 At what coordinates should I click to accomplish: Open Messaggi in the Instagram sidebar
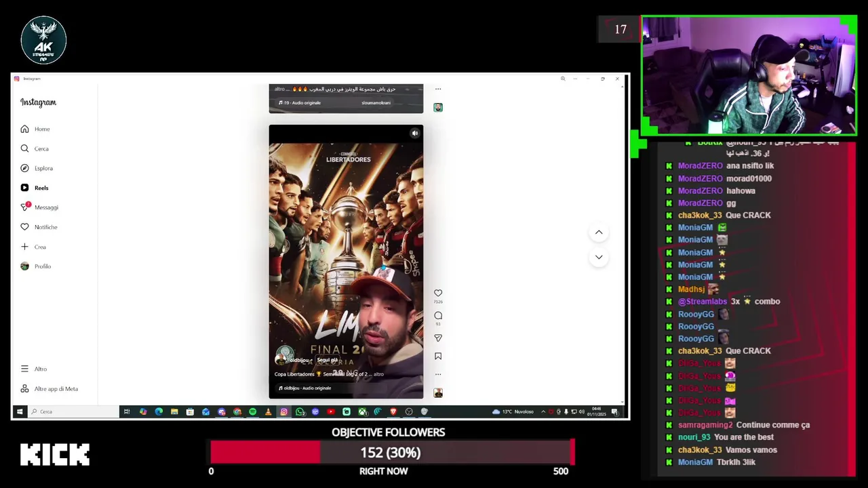pyautogui.click(x=39, y=207)
